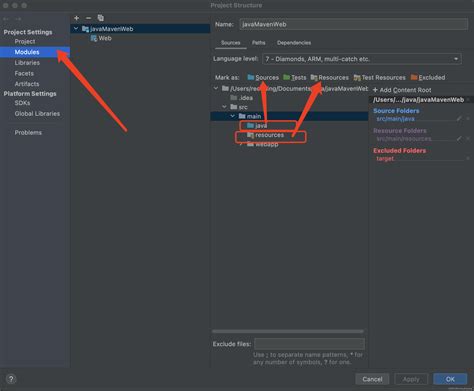Focus the Exclude files input field
The image size is (474, 391).
pyautogui.click(x=309, y=344)
